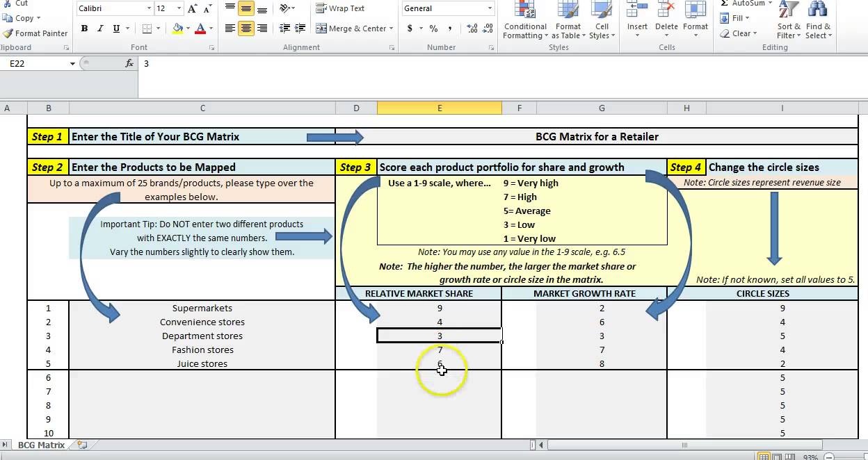Click Increase Decimal icon

pos(472,28)
